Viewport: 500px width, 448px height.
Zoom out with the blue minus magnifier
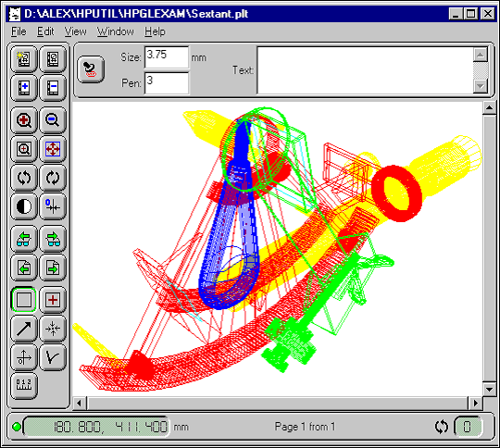click(53, 120)
